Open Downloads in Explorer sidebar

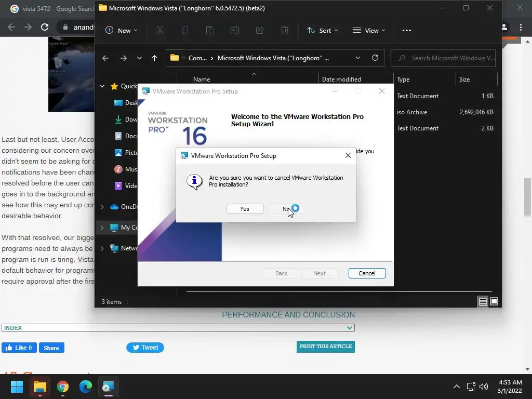pyautogui.click(x=126, y=119)
